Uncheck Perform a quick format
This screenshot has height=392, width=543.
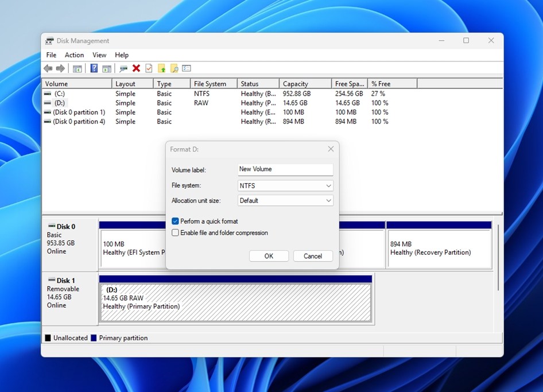point(175,222)
